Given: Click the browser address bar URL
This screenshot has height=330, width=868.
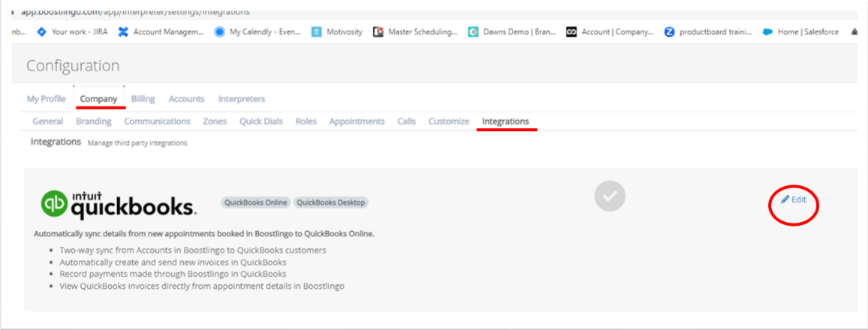Looking at the screenshot, I should click(135, 12).
